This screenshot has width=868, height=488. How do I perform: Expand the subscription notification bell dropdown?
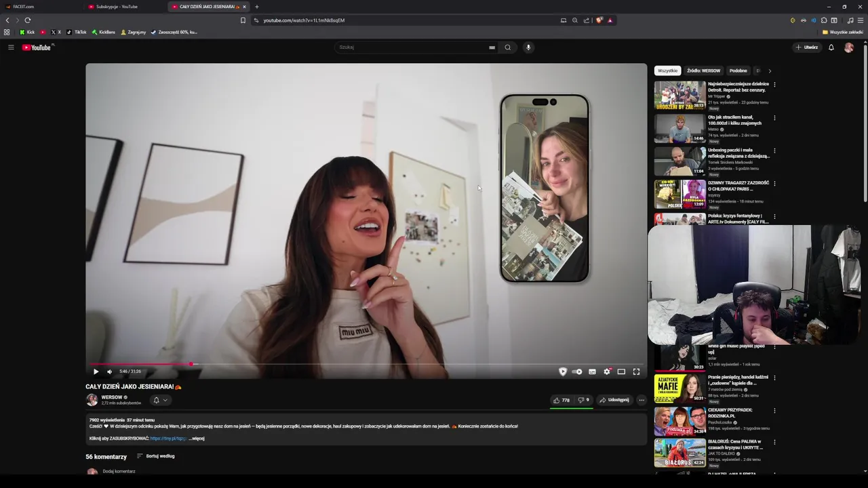[x=160, y=400]
